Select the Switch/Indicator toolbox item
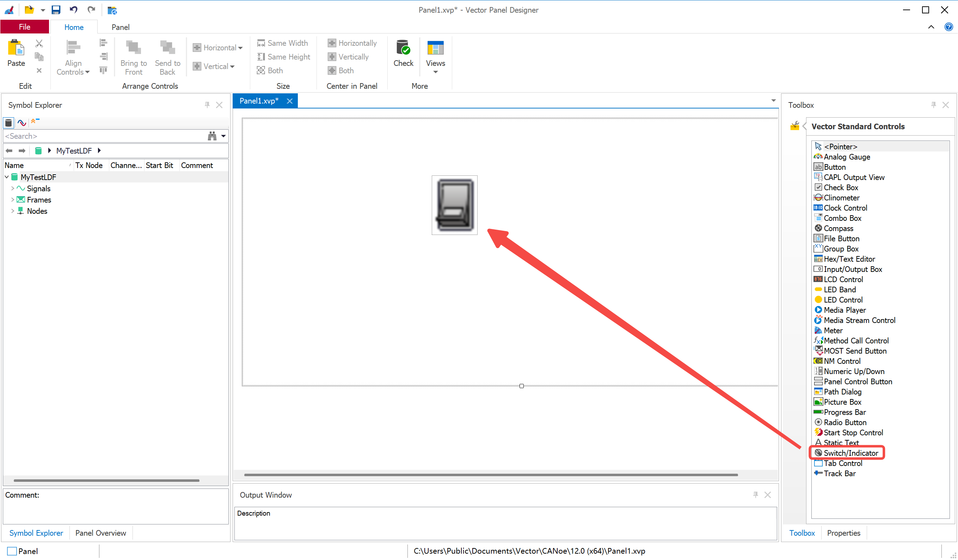958x560 pixels. coord(850,453)
